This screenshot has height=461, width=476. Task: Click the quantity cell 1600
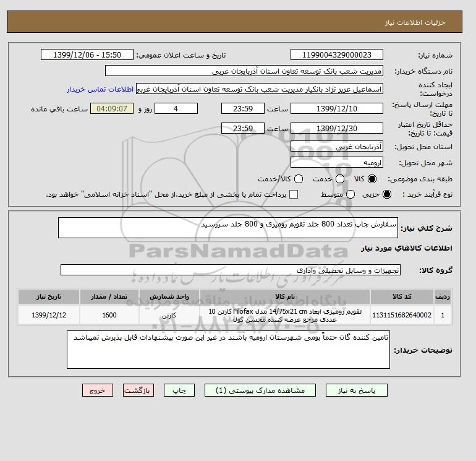coord(109,315)
